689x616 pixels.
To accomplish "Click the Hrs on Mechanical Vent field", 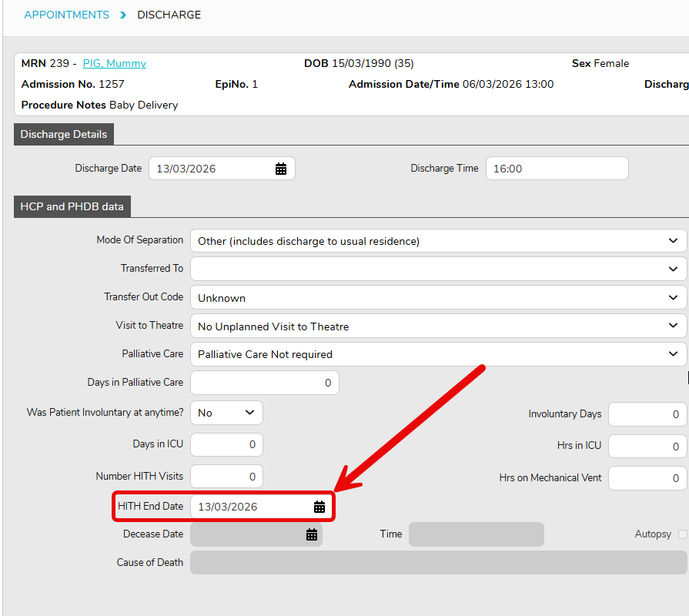I will pyautogui.click(x=647, y=478).
